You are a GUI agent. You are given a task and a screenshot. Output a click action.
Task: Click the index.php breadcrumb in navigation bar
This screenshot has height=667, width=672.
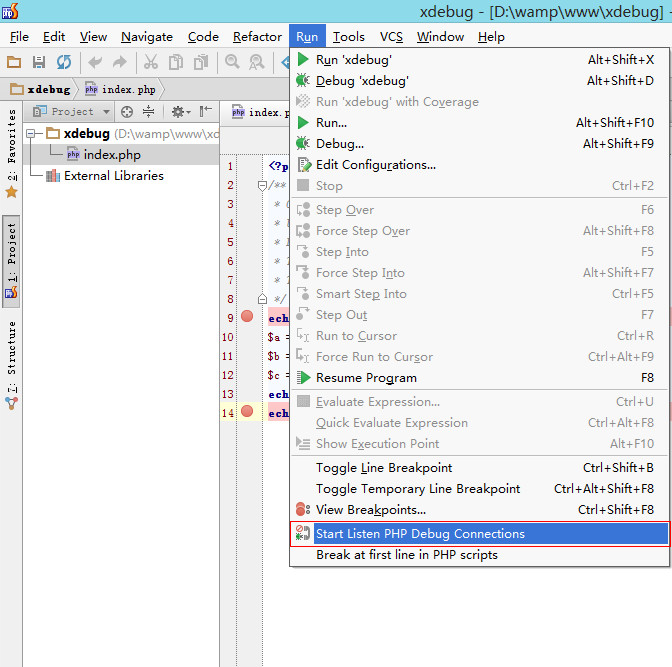coord(120,89)
